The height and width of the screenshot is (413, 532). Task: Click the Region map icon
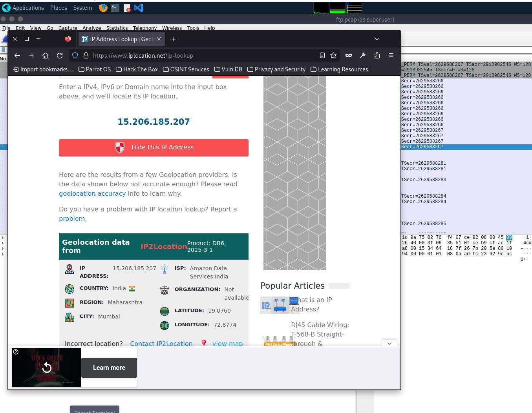(69, 303)
